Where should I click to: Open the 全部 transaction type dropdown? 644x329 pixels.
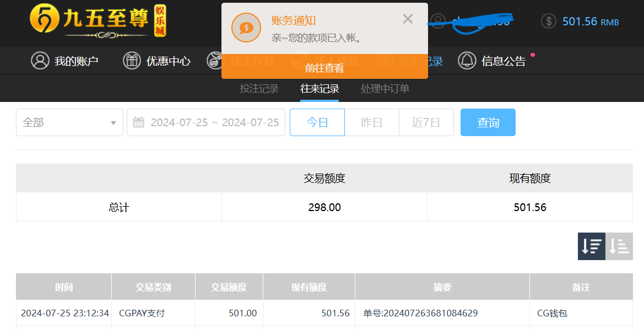tap(69, 122)
